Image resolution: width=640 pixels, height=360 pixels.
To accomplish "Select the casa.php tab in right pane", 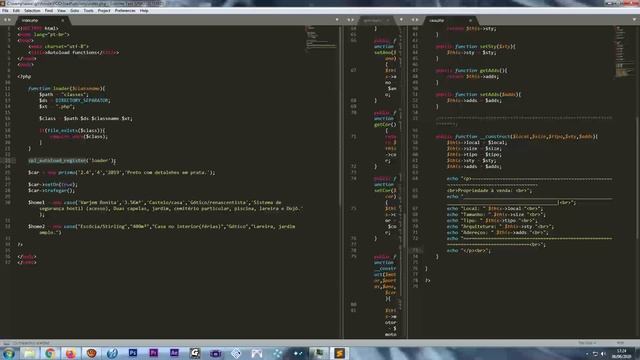I will pyautogui.click(x=449, y=20).
